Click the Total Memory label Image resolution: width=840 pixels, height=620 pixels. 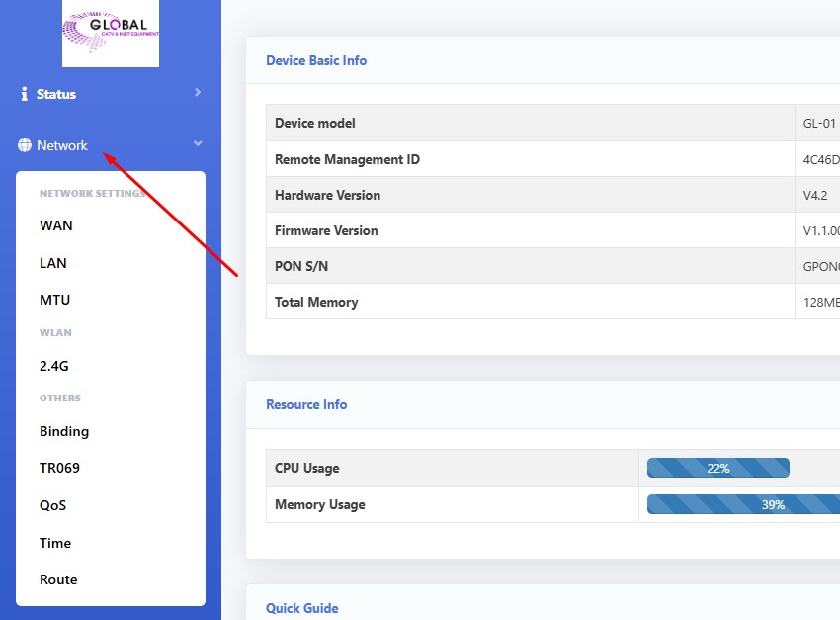[x=316, y=302]
